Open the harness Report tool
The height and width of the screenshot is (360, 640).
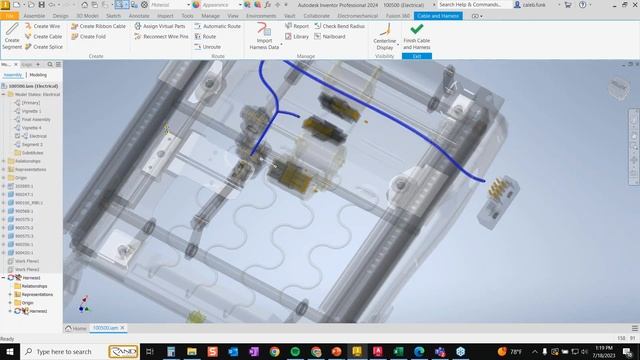pyautogui.click(x=297, y=26)
